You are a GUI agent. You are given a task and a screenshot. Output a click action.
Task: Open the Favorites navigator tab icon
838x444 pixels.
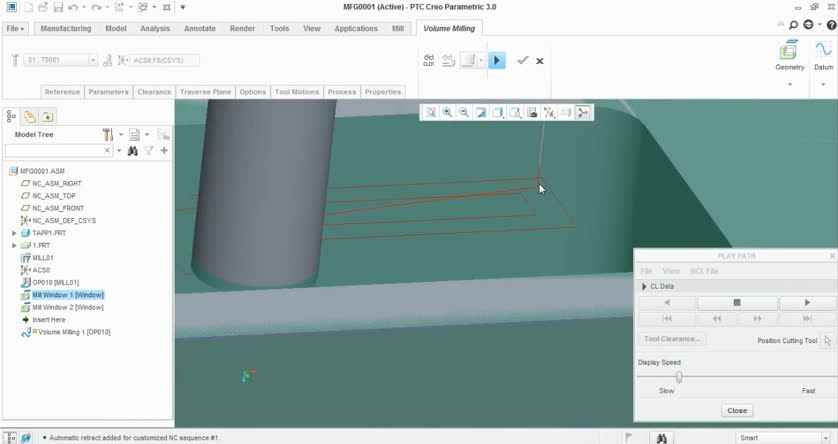48,116
